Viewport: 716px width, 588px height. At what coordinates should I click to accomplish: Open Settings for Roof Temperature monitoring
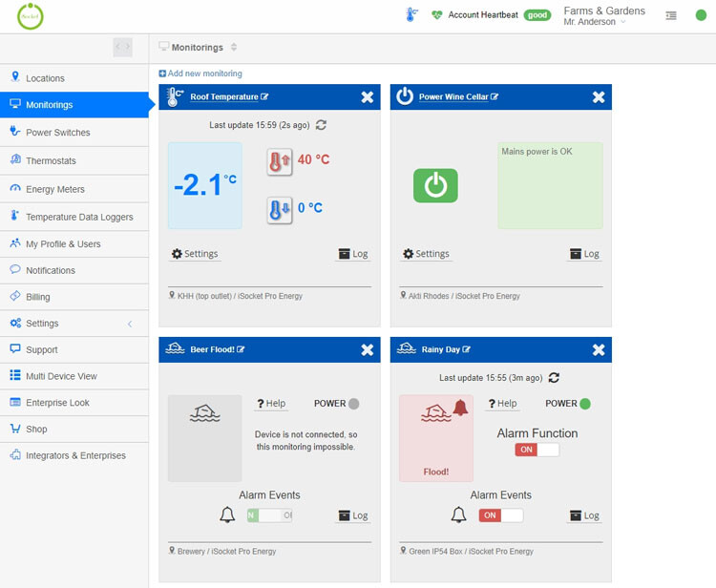tap(195, 254)
